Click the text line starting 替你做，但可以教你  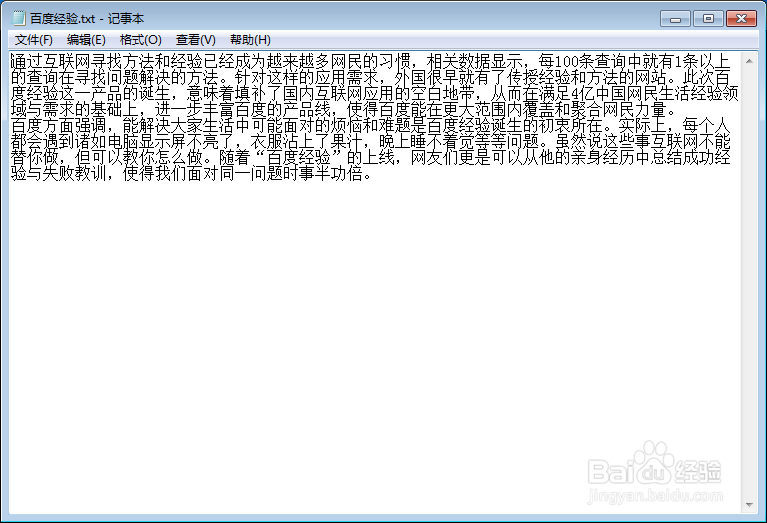tap(370, 158)
